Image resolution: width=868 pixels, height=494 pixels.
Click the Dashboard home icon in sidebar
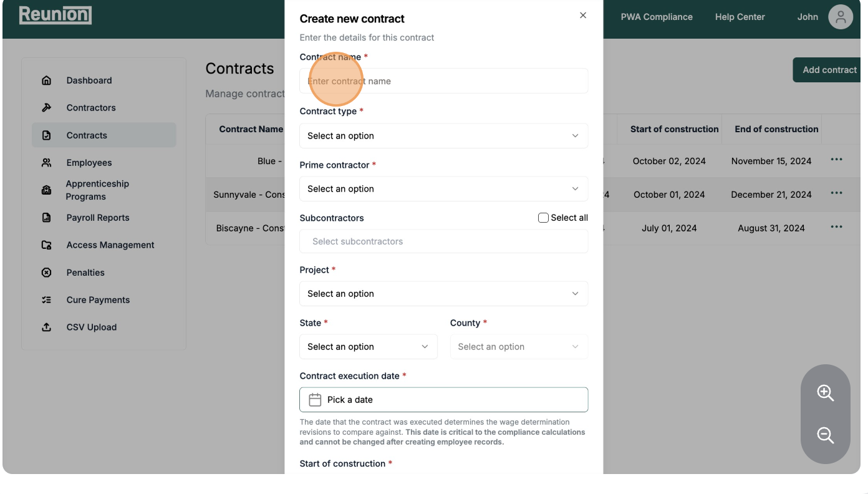pyautogui.click(x=46, y=80)
